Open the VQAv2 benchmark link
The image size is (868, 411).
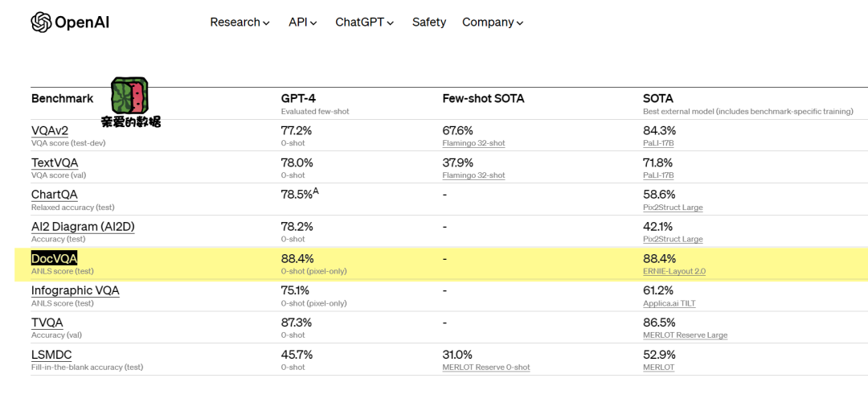(50, 130)
